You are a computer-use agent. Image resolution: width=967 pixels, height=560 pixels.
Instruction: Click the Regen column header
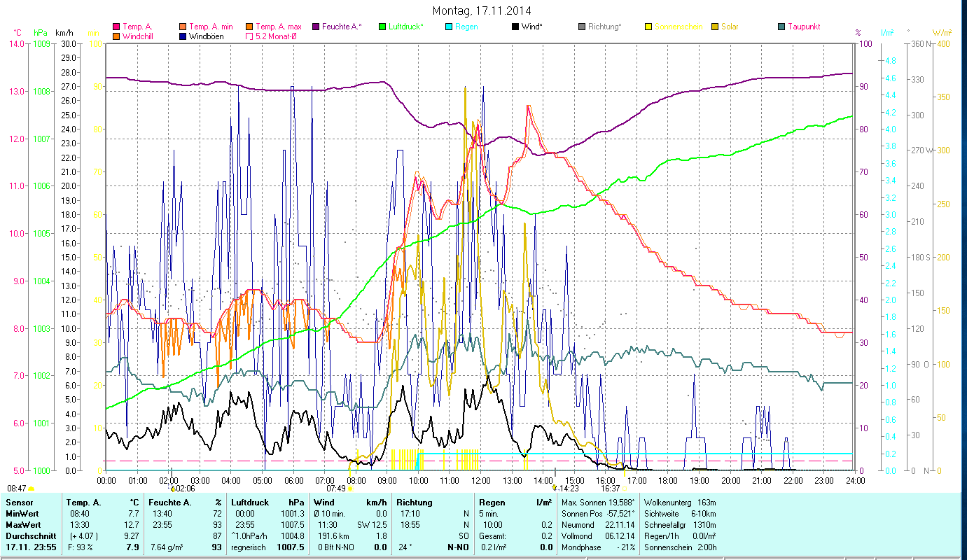[493, 503]
